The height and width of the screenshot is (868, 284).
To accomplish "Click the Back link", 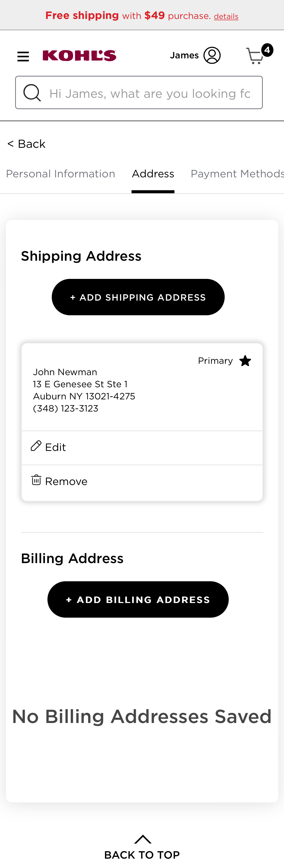I will (26, 143).
